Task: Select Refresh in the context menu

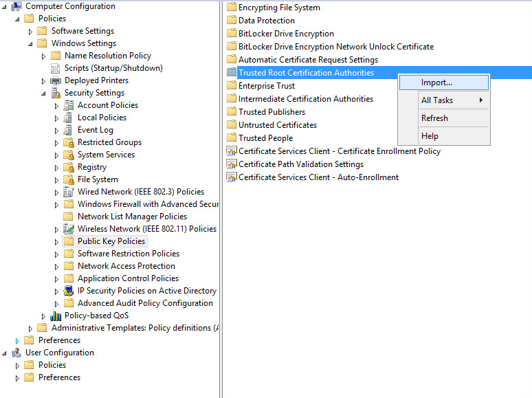Action: click(x=434, y=118)
